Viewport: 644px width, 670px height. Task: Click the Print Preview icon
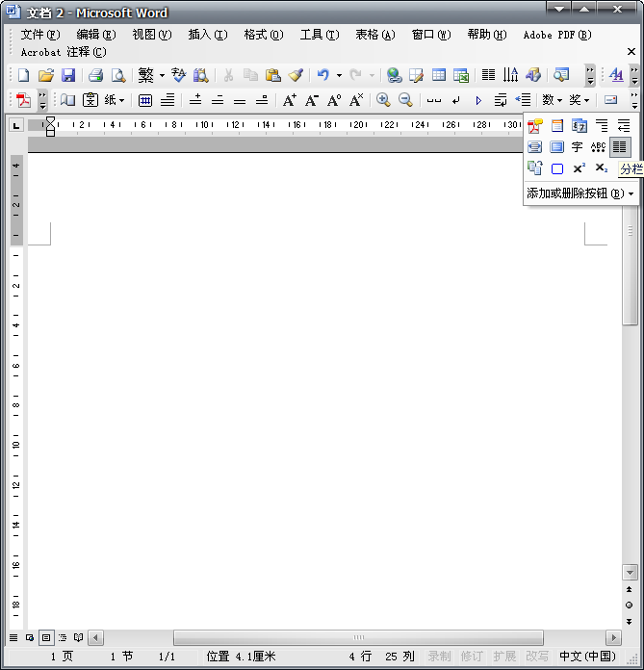pyautogui.click(x=118, y=75)
